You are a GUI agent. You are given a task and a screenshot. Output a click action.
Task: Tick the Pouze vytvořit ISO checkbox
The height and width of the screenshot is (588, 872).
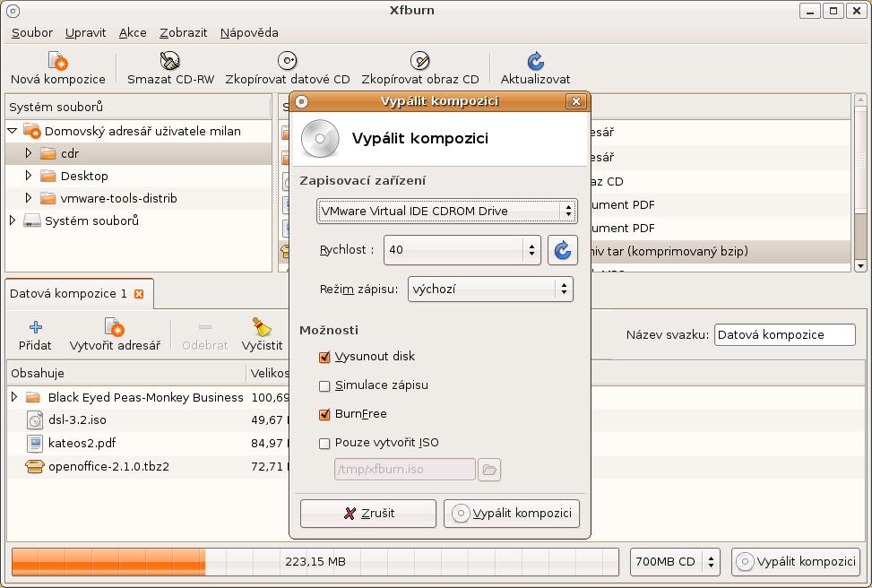[x=324, y=444]
